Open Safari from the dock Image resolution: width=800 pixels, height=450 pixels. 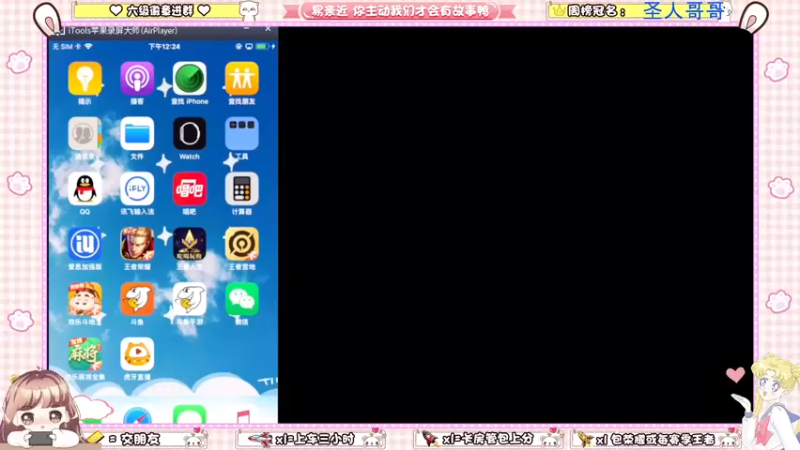click(x=137, y=415)
